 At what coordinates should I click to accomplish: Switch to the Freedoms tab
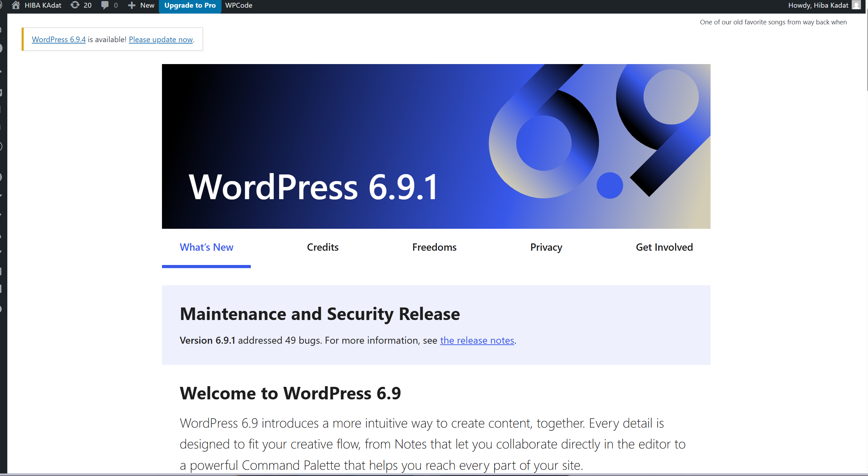434,247
